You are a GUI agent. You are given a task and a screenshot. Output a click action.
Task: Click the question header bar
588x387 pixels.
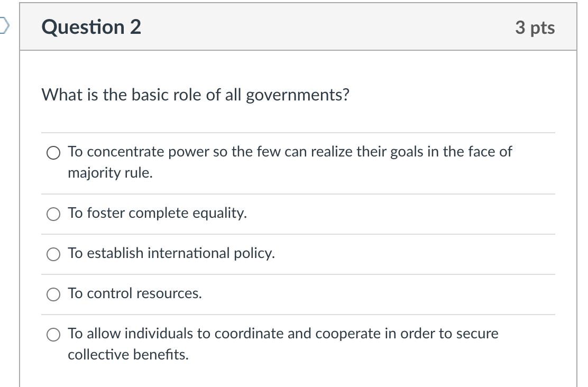coord(296,27)
